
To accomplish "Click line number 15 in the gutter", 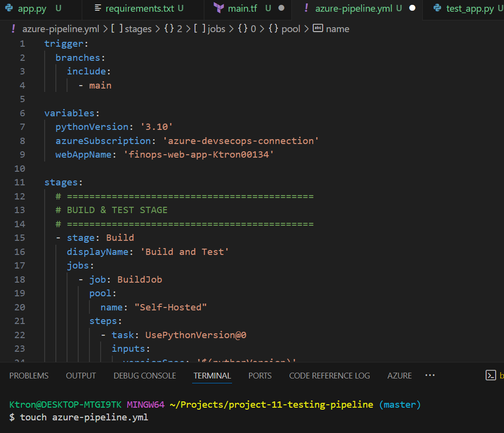I will (x=19, y=238).
